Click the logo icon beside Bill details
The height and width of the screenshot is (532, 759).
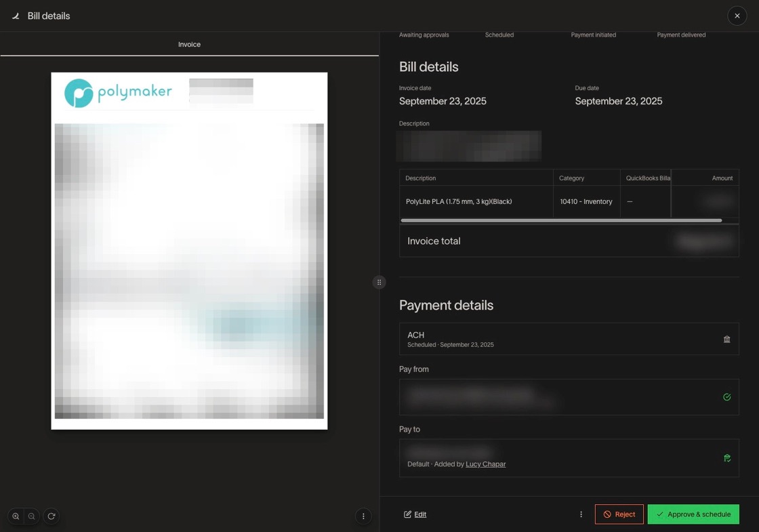pos(16,16)
